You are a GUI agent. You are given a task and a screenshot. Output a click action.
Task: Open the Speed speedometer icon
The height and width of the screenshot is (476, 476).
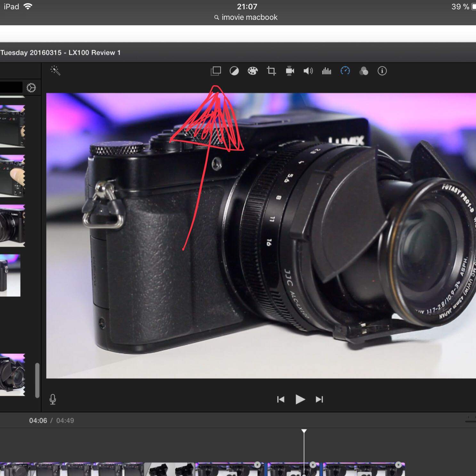(x=345, y=71)
